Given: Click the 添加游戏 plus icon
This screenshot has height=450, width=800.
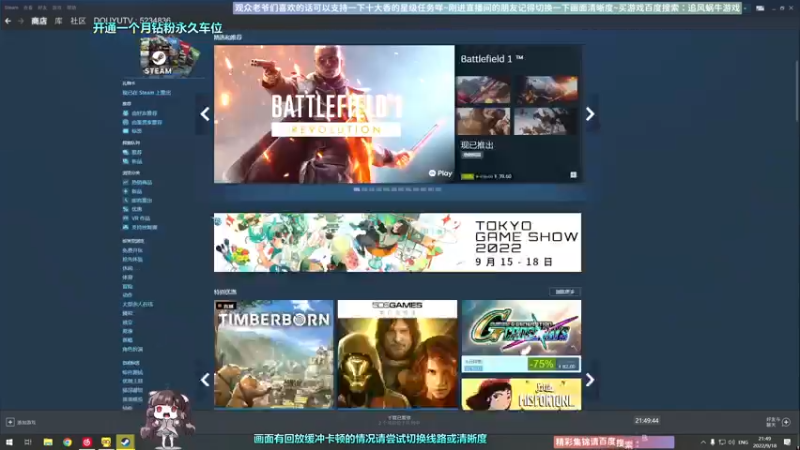Looking at the screenshot, I should click(x=10, y=422).
